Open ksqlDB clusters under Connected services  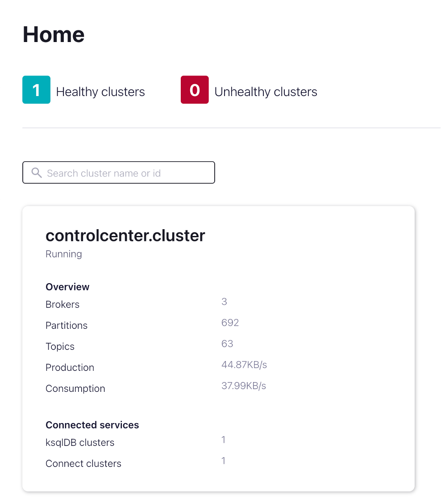pos(80,442)
